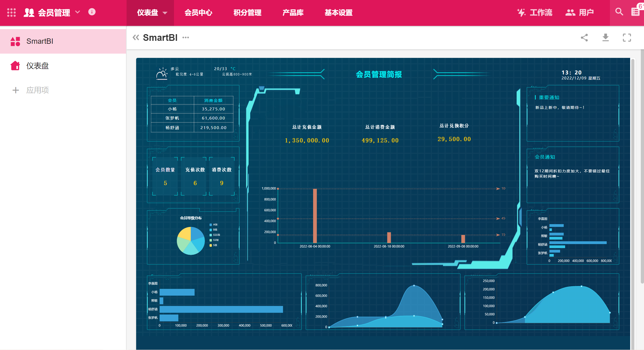
Task: Open the SmartBI more options ellipsis
Action: coord(186,38)
